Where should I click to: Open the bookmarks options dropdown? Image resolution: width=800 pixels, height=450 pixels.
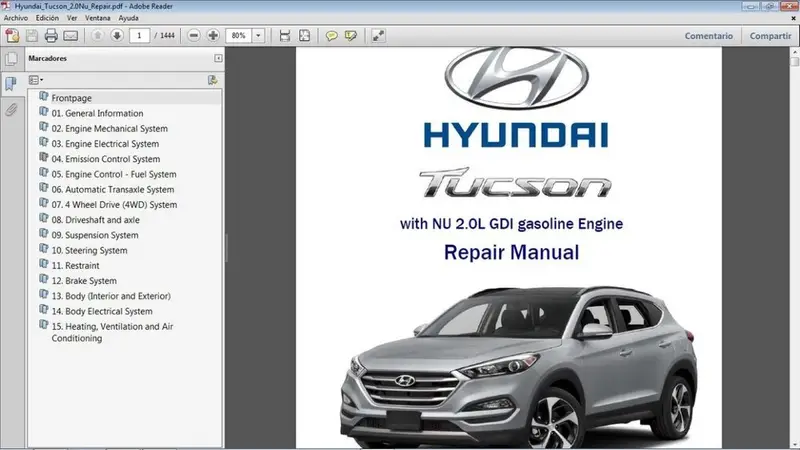coord(36,80)
